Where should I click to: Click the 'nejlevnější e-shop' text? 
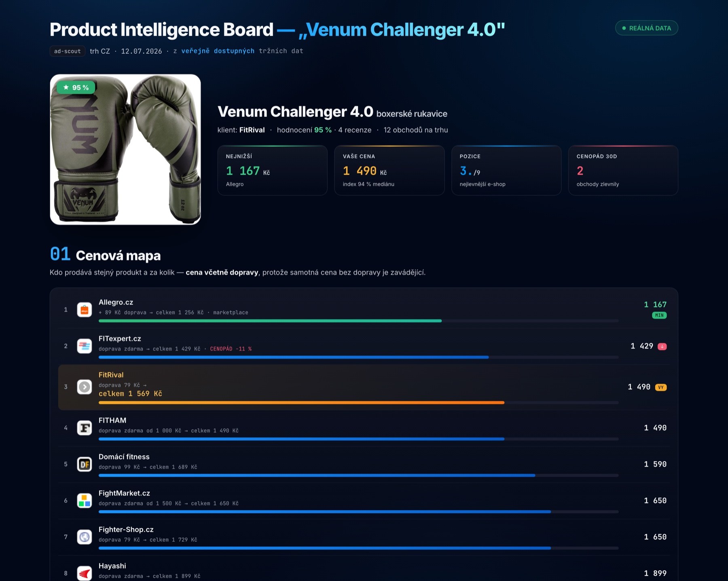pyautogui.click(x=483, y=184)
